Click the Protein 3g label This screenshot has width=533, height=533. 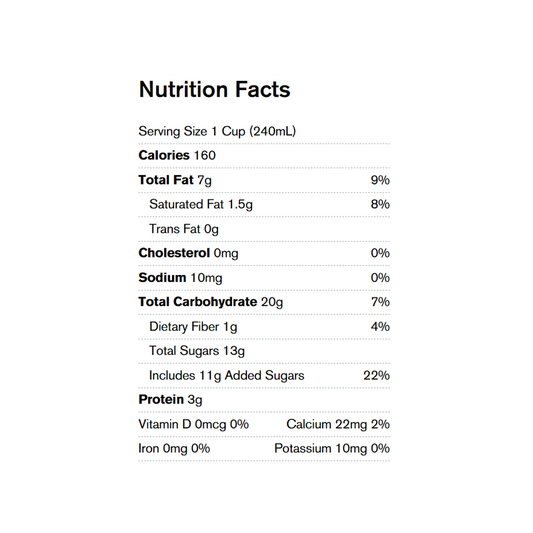170,400
